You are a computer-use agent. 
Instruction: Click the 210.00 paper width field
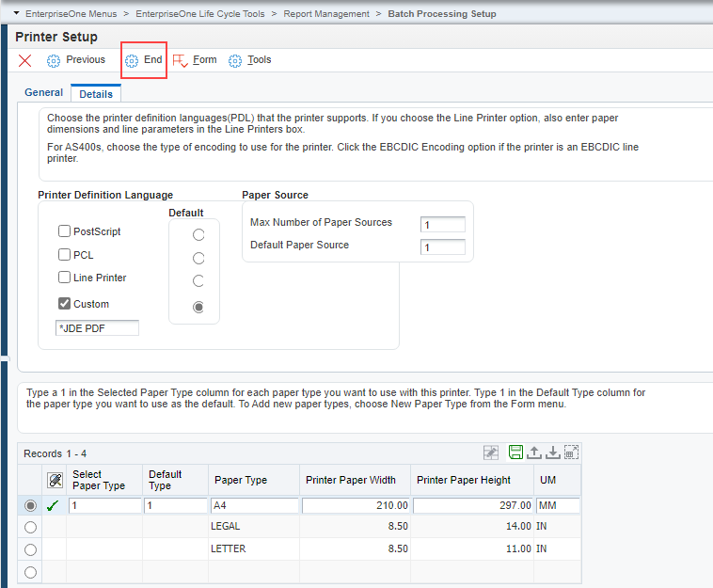(x=356, y=505)
